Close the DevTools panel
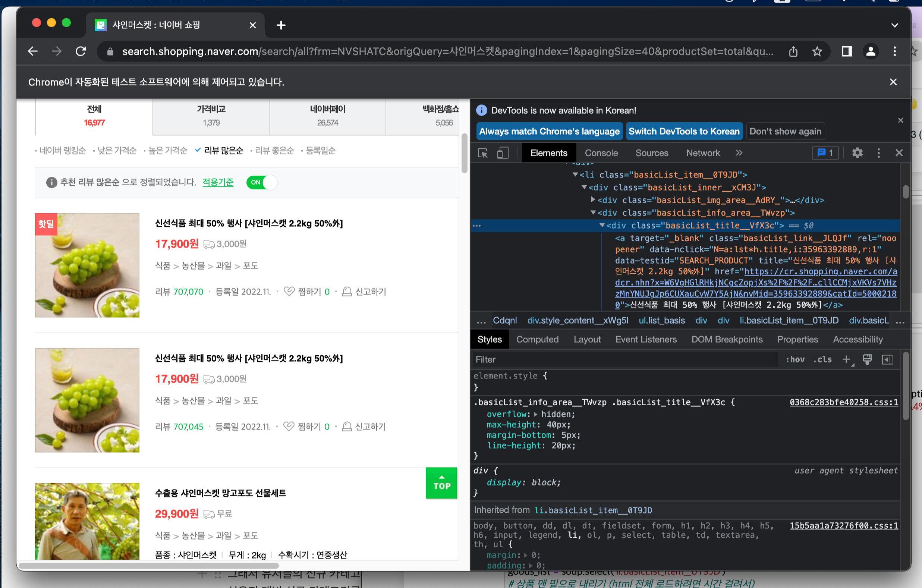This screenshot has width=922, height=588. [899, 153]
